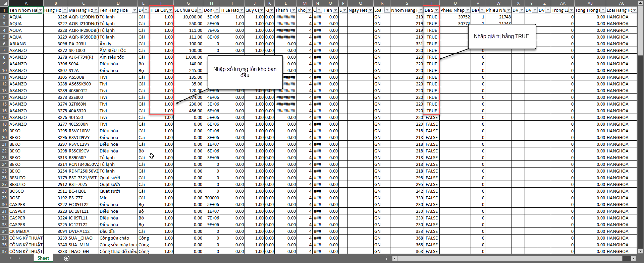
Task: Click the next sheet navigation arrow
Action: point(19,258)
